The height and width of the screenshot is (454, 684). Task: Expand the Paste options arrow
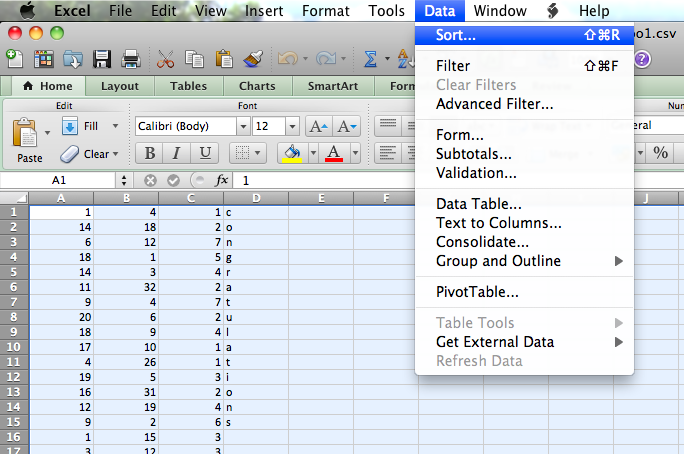[x=48, y=133]
